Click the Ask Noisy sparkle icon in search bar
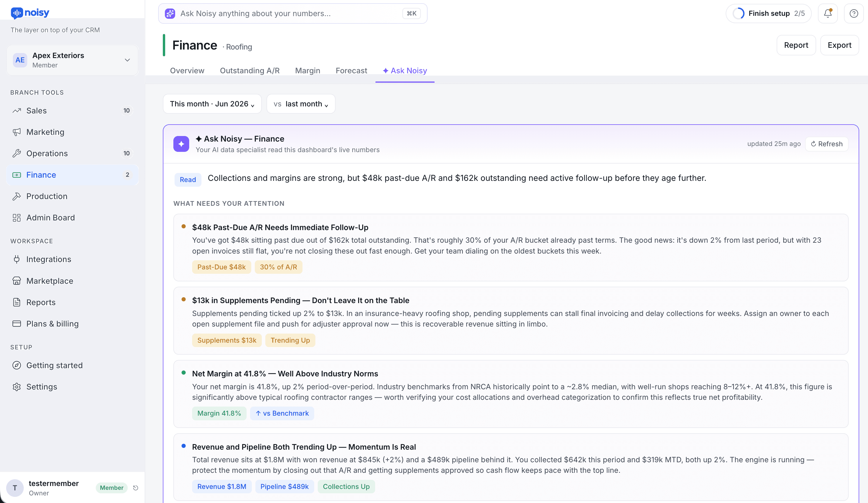Screen dimensions: 868x503 coord(170,13)
